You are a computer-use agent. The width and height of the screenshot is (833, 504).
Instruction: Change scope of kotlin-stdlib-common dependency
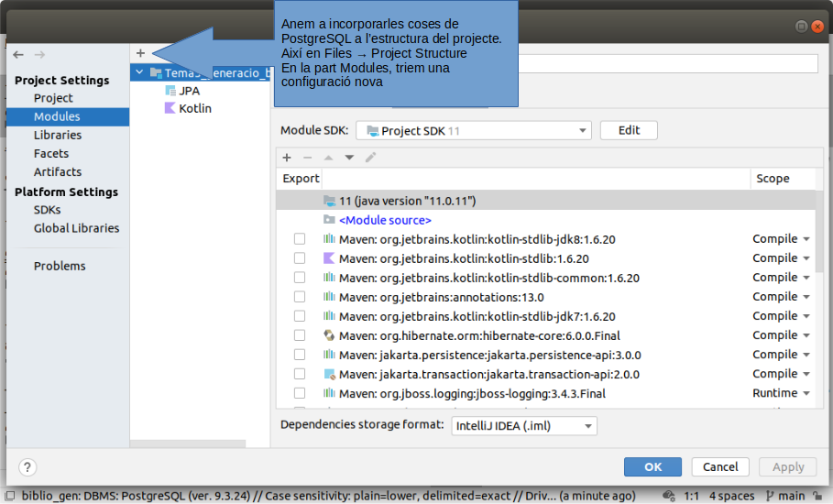click(x=781, y=278)
